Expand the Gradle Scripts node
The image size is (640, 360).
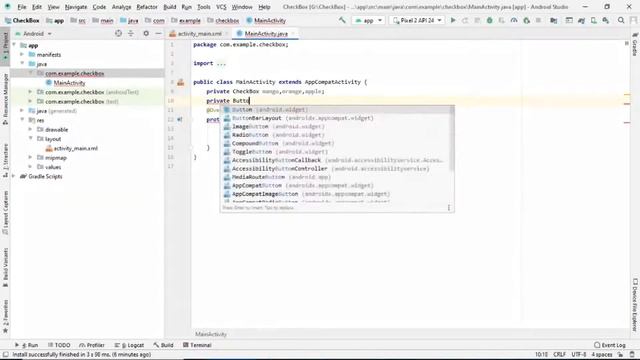pos(14,176)
